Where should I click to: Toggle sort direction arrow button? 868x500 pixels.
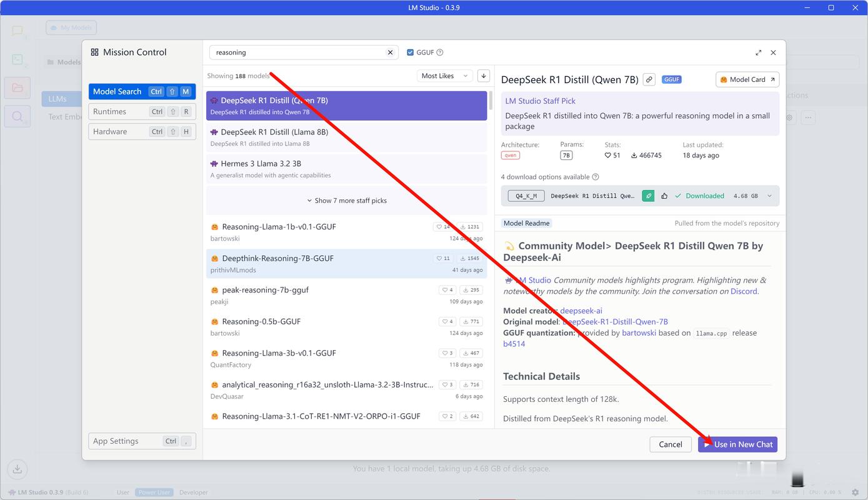coord(483,76)
